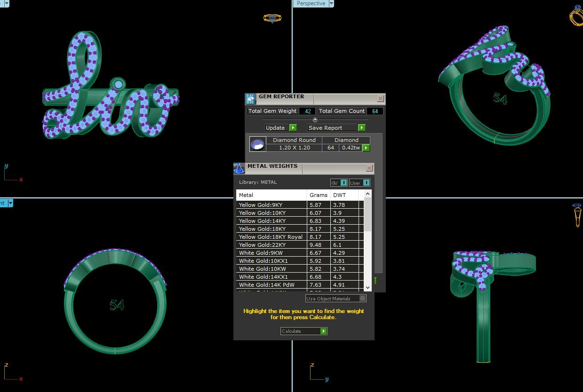Toggle the User library switch
Image resolution: width=583 pixels, height=392 pixels.
coord(366,183)
